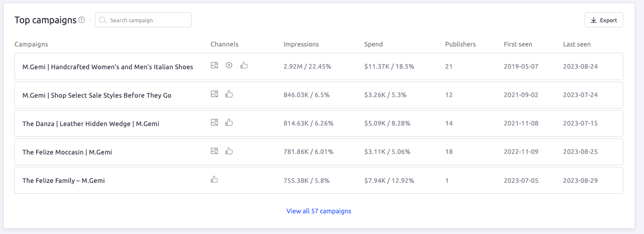Click the image icon for Shop Select Sale row
The width and height of the screenshot is (644, 234).
(x=214, y=94)
